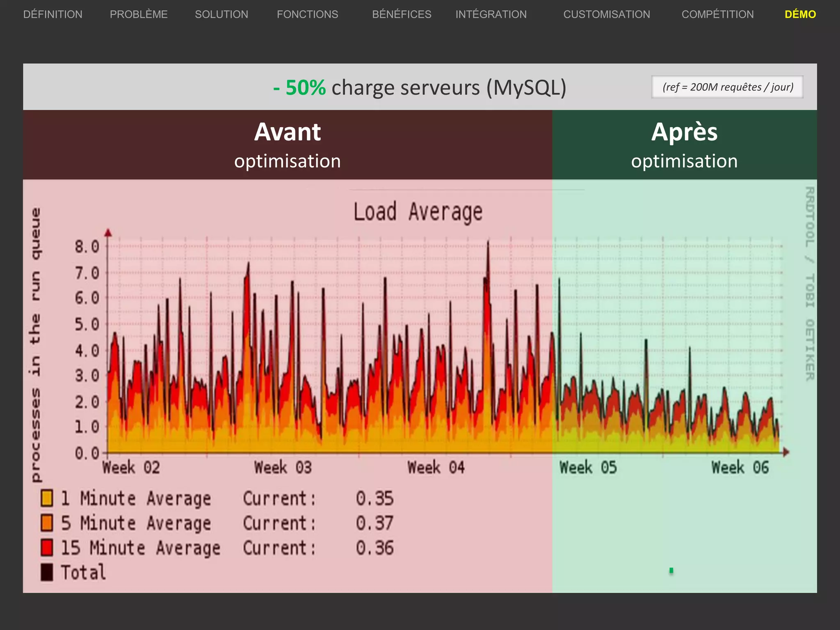Click the 'Week 03' axis label
This screenshot has width=840, height=630.
pyautogui.click(x=283, y=468)
